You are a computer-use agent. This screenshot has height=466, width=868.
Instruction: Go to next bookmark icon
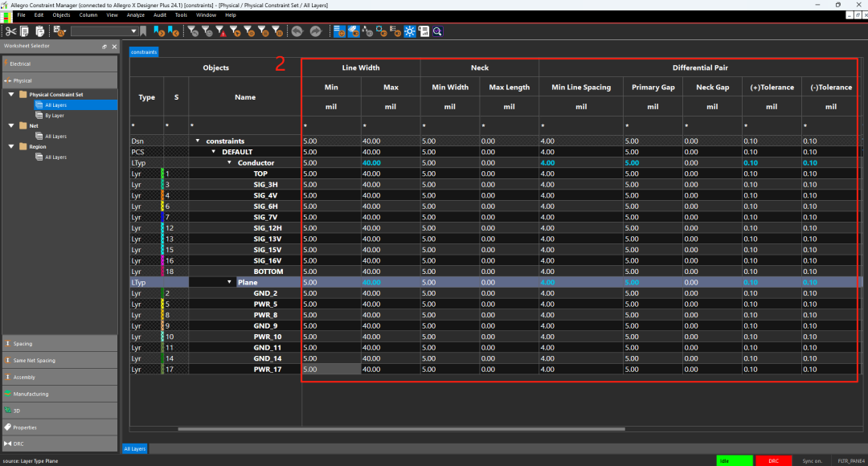pos(159,31)
